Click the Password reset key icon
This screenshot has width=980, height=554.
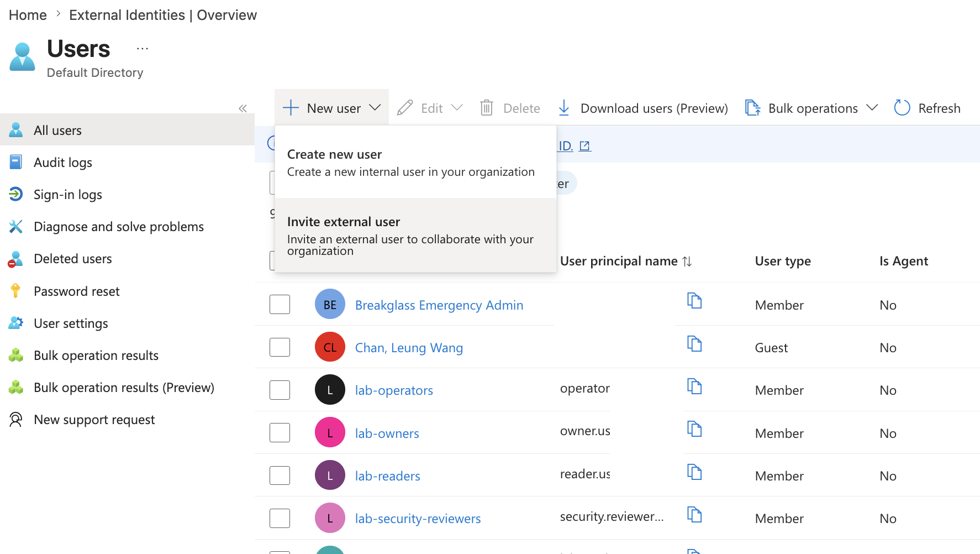click(x=15, y=291)
